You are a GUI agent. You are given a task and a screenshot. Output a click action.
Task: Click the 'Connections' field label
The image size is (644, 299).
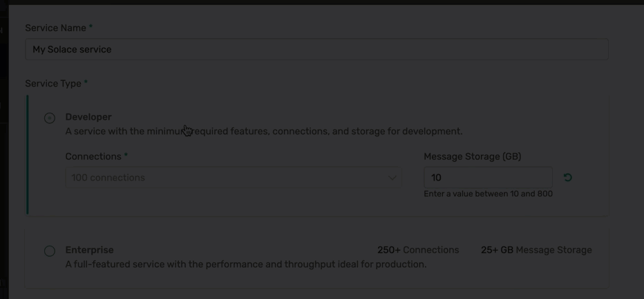pos(93,157)
